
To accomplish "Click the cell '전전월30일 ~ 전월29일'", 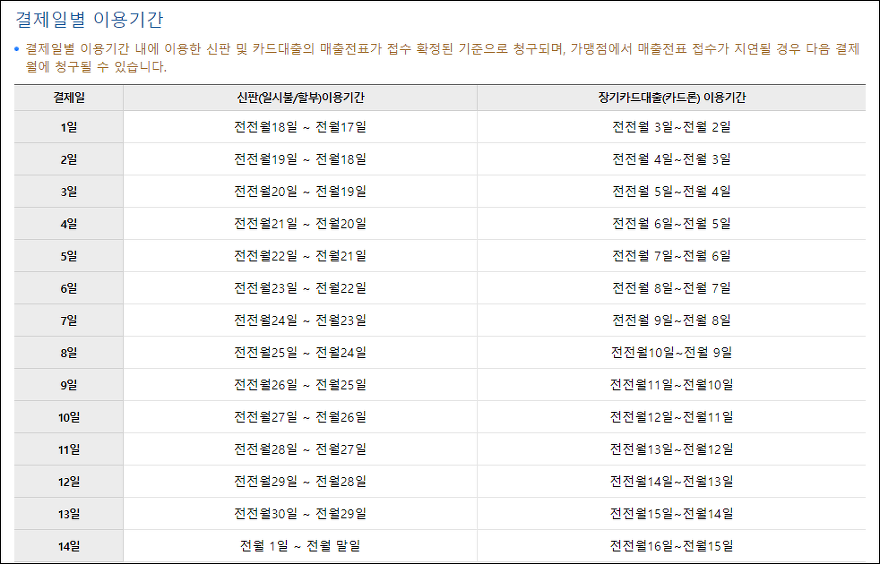I will [x=300, y=515].
